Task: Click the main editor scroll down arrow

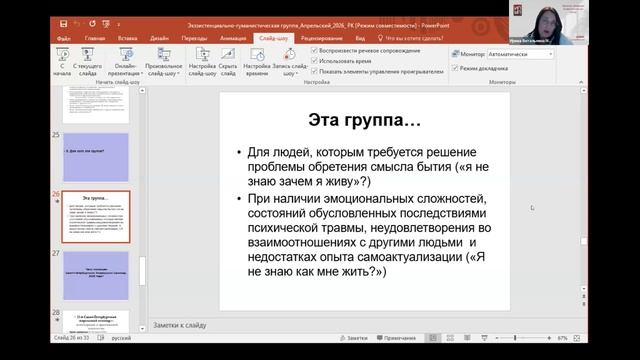Action: pyautogui.click(x=584, y=289)
